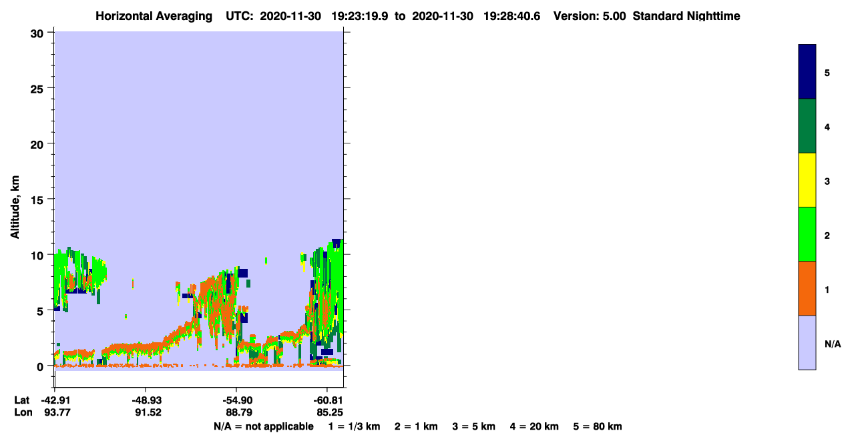Select the lavender N/A colorbar segment
868x445 pixels.
807,342
